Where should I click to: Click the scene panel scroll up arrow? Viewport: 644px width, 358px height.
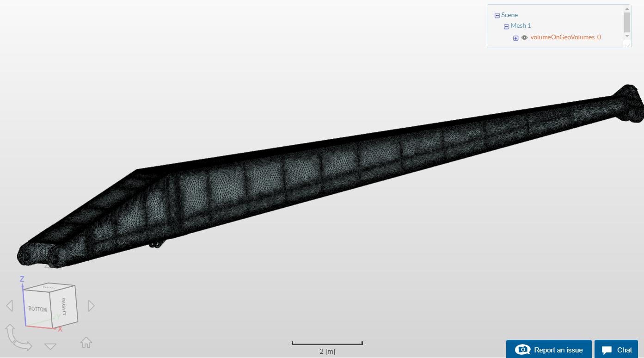tap(627, 9)
